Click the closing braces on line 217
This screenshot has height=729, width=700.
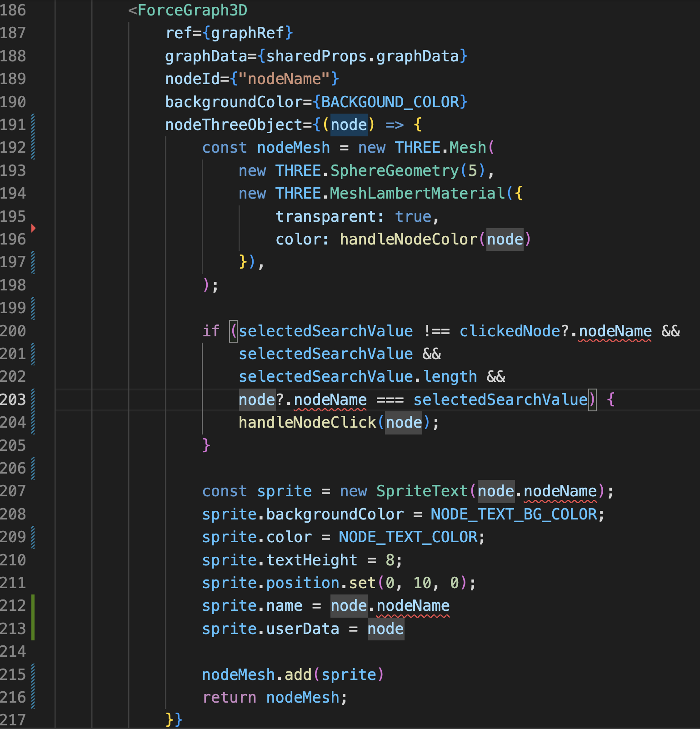[x=174, y=720]
